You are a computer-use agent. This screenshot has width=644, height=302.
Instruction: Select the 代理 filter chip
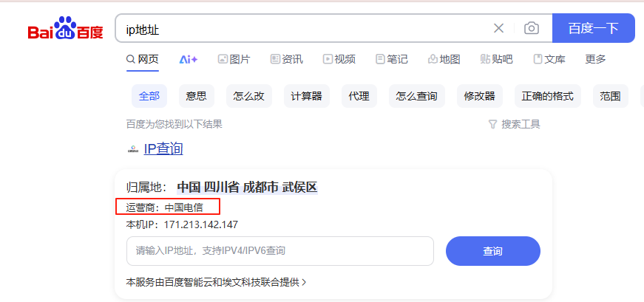click(359, 97)
